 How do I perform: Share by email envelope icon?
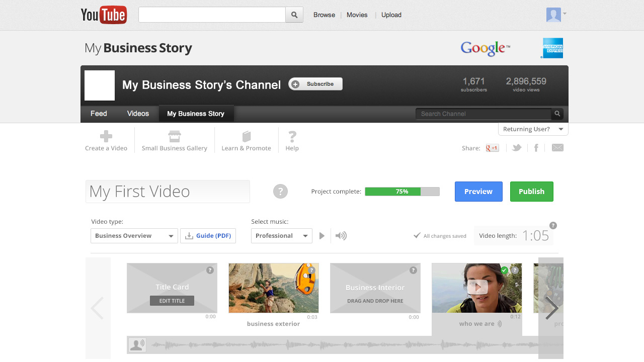pos(557,148)
